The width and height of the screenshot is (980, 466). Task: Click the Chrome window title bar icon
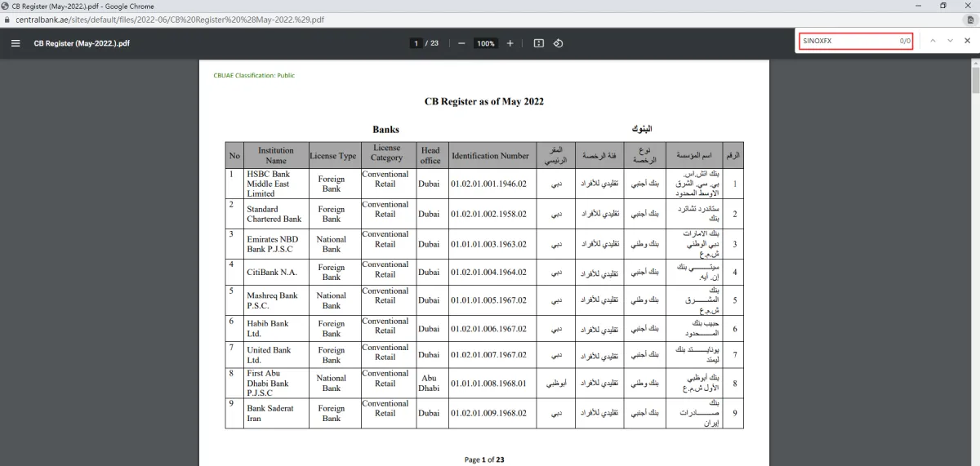[6, 6]
